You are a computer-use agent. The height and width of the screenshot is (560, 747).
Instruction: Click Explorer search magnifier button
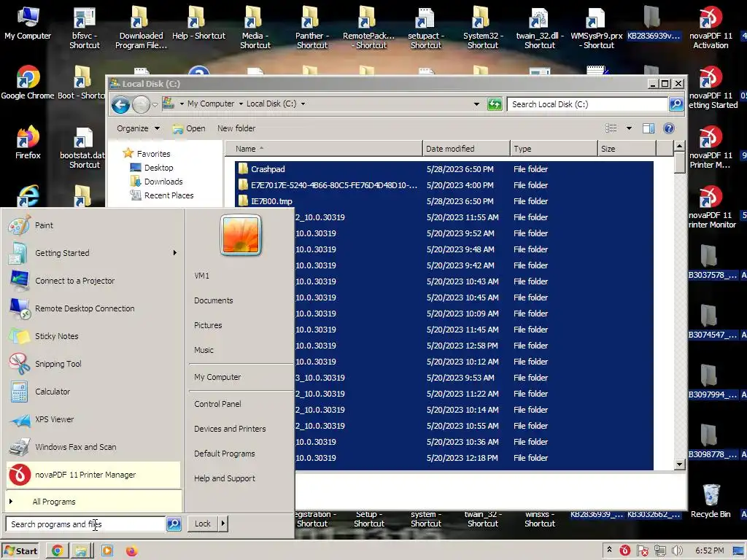(676, 104)
